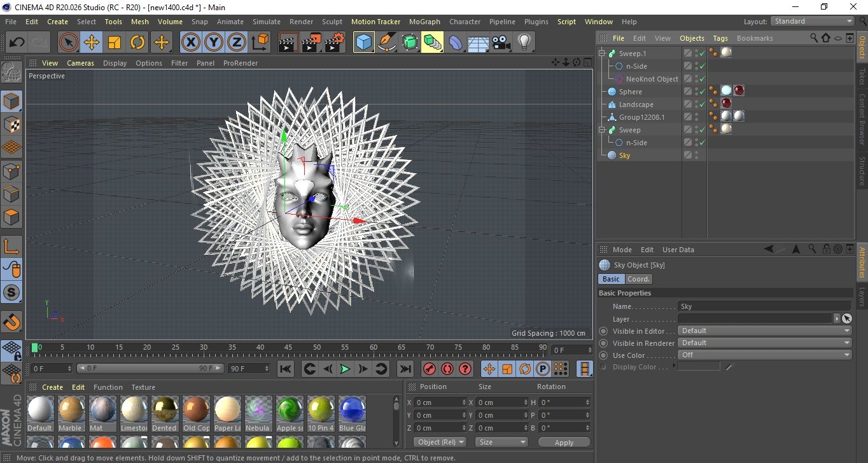Viewport: 868px width, 463px height.
Task: Toggle the green checkmark for Landscape
Action: click(703, 104)
